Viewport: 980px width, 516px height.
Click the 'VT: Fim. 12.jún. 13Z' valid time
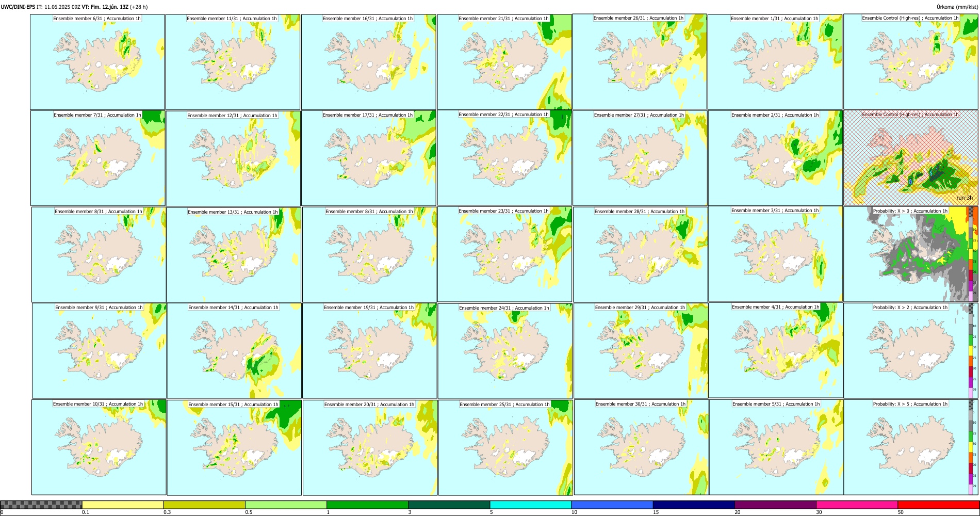(x=105, y=7)
